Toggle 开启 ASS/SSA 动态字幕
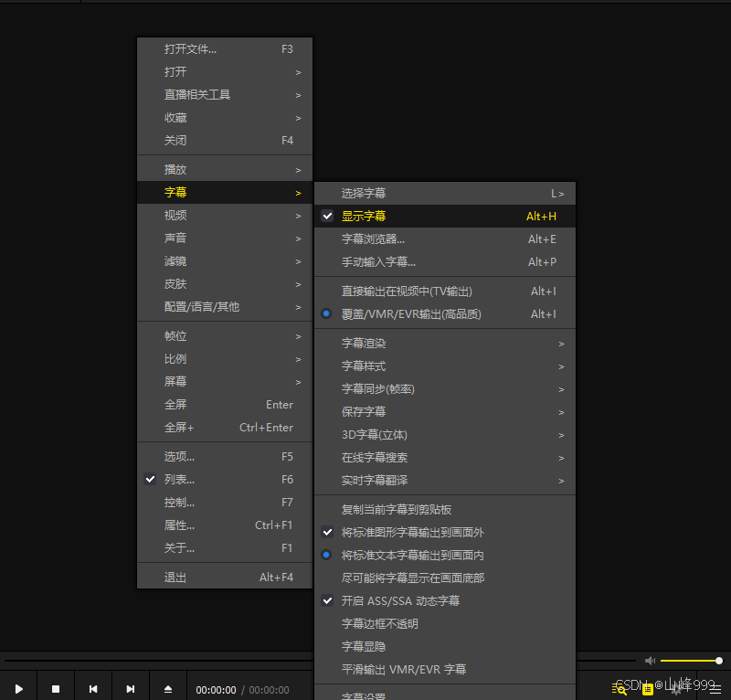 click(x=445, y=600)
